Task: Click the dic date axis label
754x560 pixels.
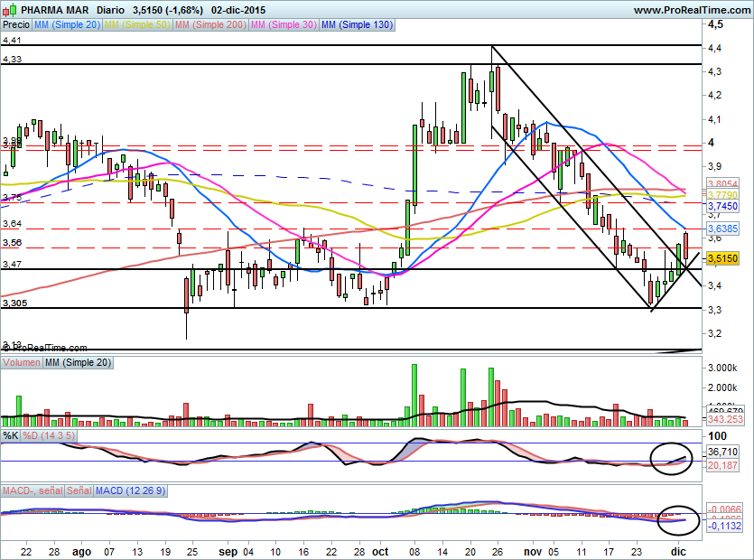Action: 678,551
